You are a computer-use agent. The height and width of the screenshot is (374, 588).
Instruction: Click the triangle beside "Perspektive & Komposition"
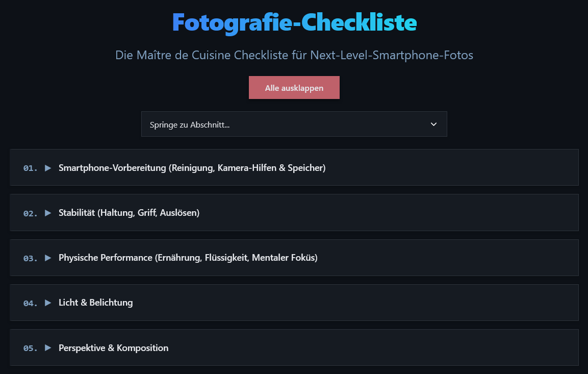47,347
